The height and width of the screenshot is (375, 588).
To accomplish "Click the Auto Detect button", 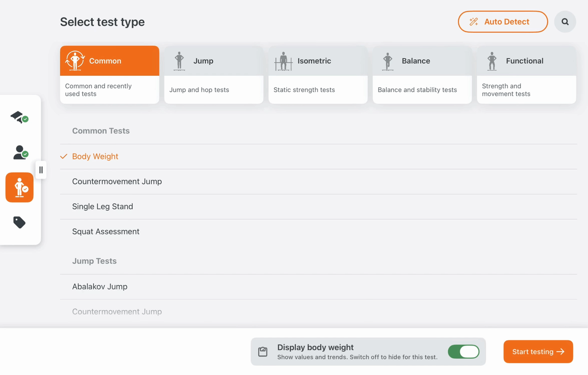I will (x=503, y=22).
